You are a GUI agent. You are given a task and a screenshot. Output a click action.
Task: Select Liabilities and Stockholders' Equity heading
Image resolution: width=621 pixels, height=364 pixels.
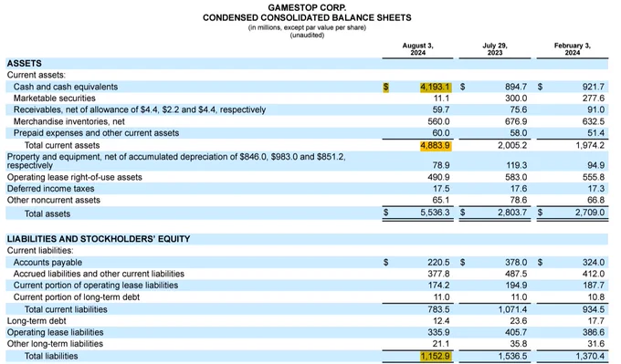[x=99, y=239]
